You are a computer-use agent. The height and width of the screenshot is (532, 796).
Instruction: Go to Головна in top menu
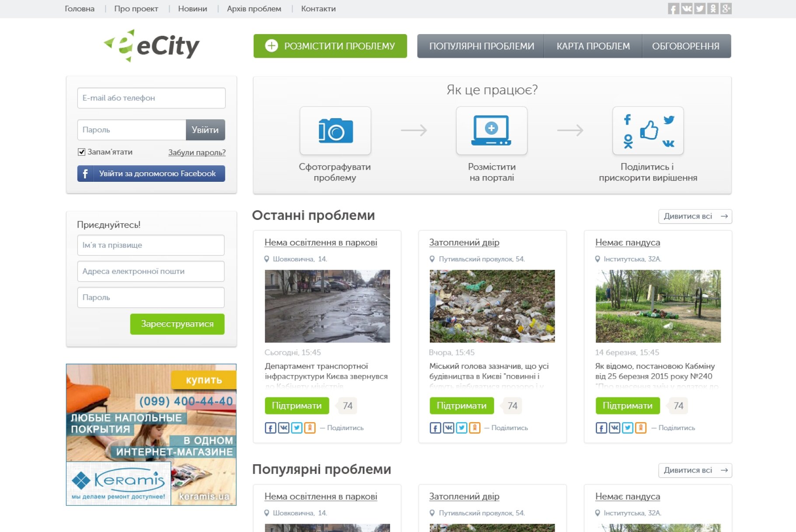pos(80,9)
